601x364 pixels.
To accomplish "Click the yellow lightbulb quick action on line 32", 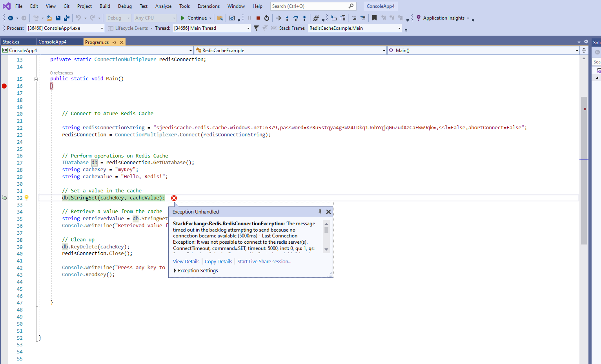I will pyautogui.click(x=27, y=198).
